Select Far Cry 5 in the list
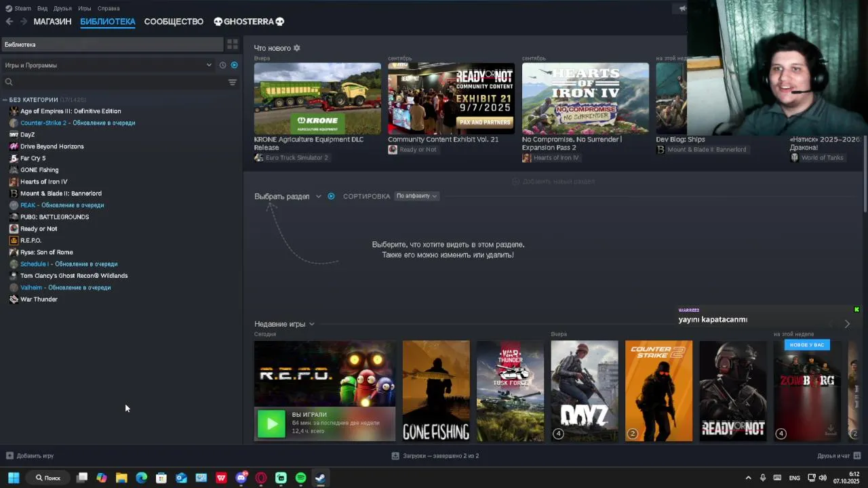Image resolution: width=868 pixels, height=488 pixels. click(x=33, y=158)
